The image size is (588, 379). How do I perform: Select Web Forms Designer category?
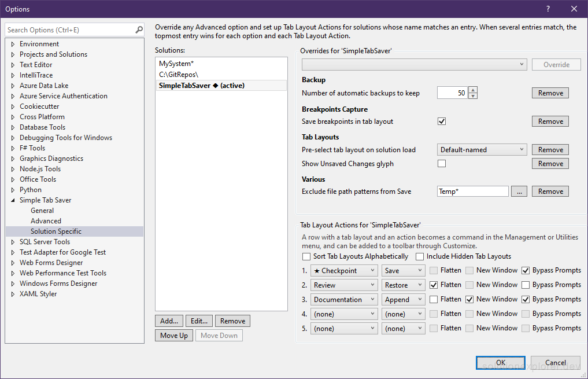point(51,263)
